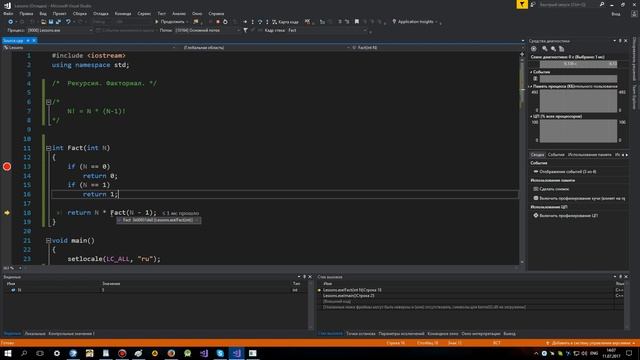Switch to the Сводка diagnostics tab
Viewport: 640px width, 360px height.
pyautogui.click(x=537, y=155)
